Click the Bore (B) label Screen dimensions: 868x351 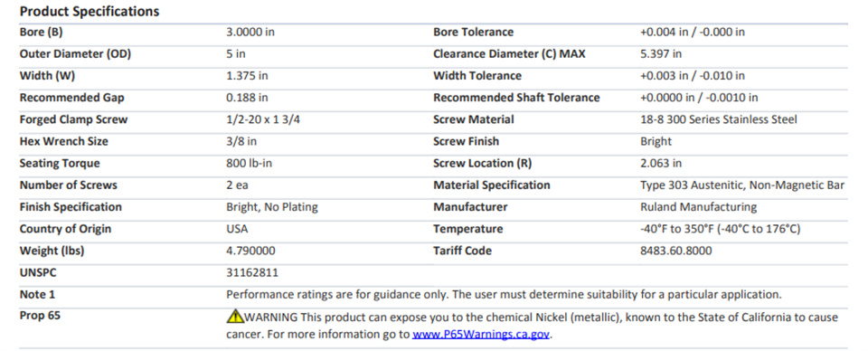(x=41, y=32)
